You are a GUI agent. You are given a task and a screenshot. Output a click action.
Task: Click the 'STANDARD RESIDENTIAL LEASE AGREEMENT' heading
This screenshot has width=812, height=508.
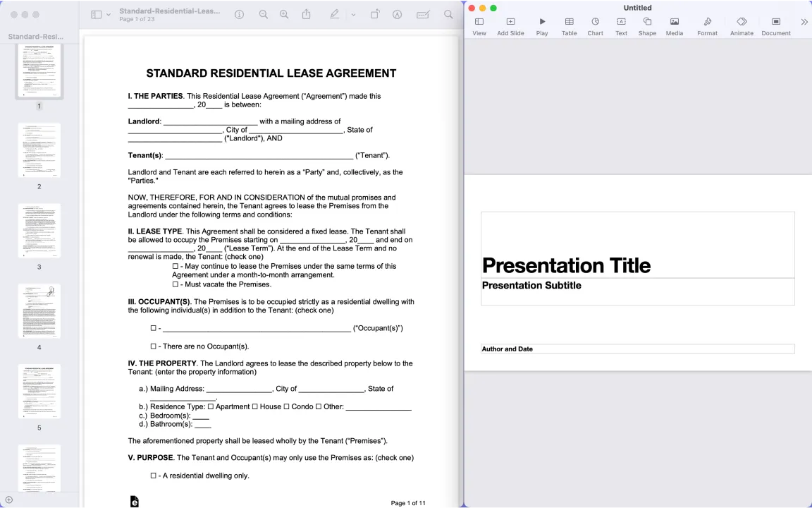coord(271,73)
